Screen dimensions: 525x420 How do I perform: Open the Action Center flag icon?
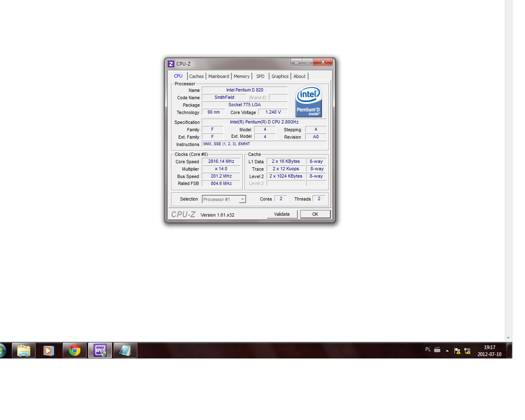click(457, 351)
